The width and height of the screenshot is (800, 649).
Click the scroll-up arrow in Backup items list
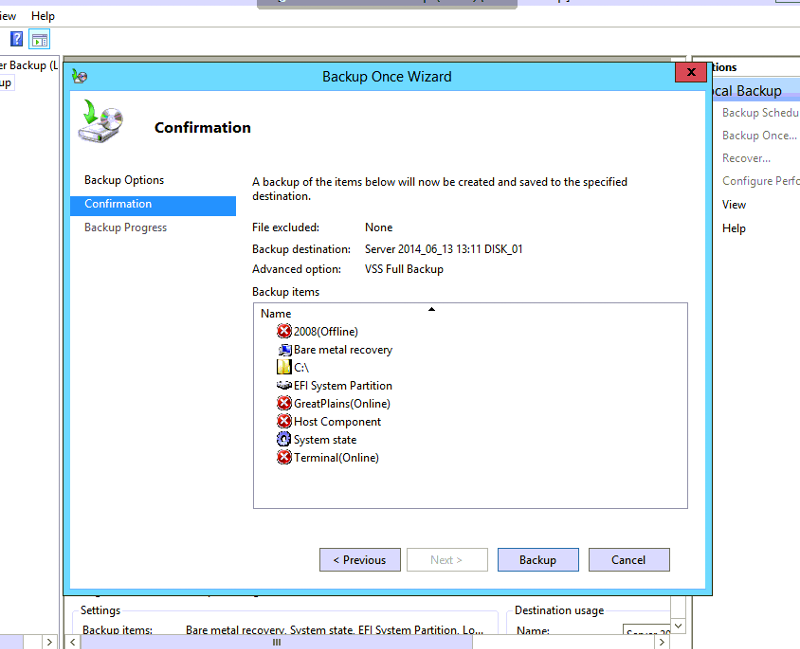point(431,309)
